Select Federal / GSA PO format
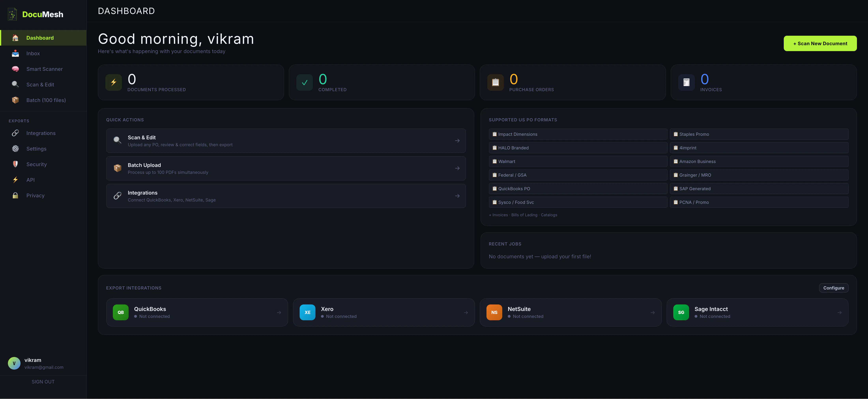This screenshot has height=399, width=868. point(578,175)
